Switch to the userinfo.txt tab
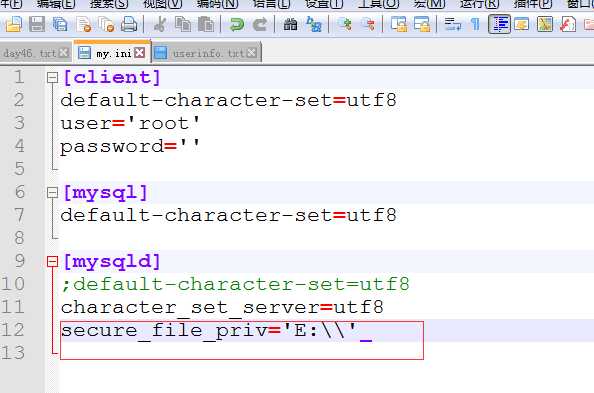The image size is (594, 393). (x=208, y=53)
